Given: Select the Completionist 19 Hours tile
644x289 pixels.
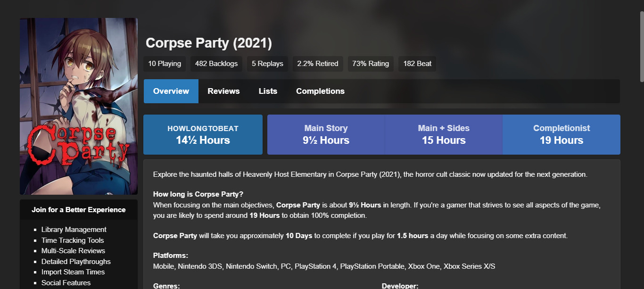Looking at the screenshot, I should pyautogui.click(x=561, y=134).
